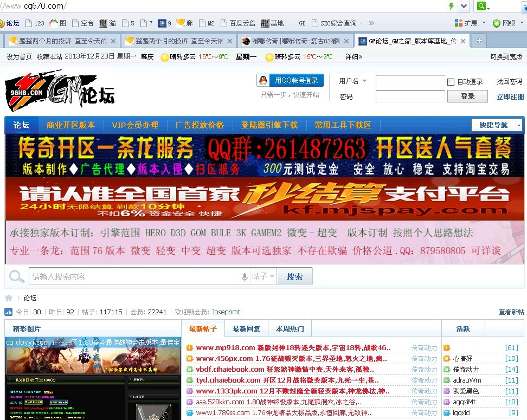Focus the username input field

(x=410, y=81)
